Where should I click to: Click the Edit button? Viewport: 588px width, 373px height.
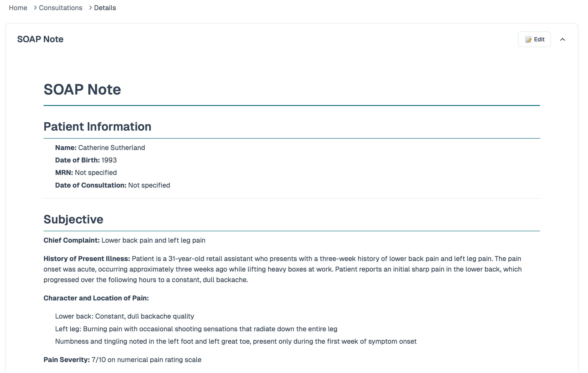[534, 39]
